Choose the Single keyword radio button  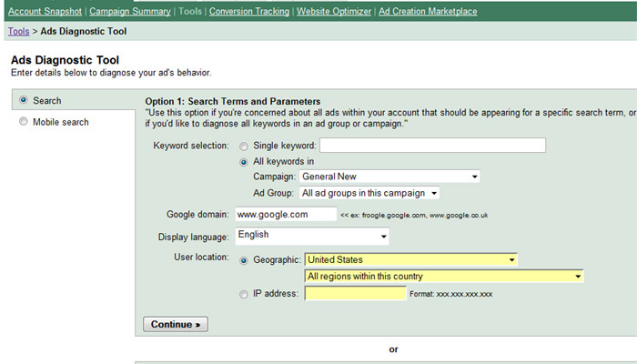pos(244,147)
